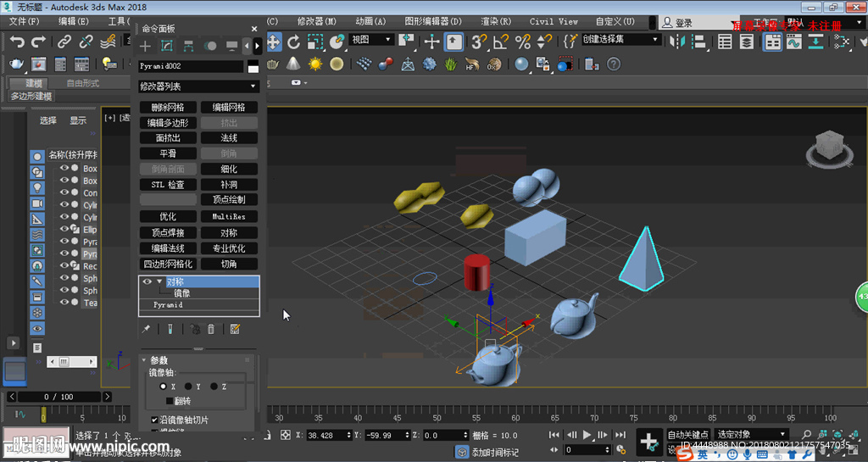868x462 pixels.
Task: Open the 选定对象 dropdown
Action: (751, 434)
